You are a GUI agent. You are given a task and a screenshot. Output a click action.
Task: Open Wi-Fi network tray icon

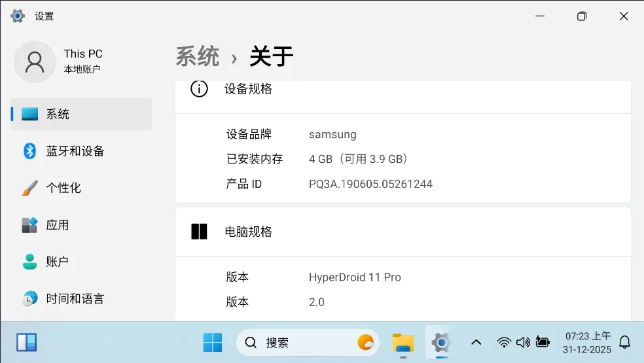click(504, 342)
